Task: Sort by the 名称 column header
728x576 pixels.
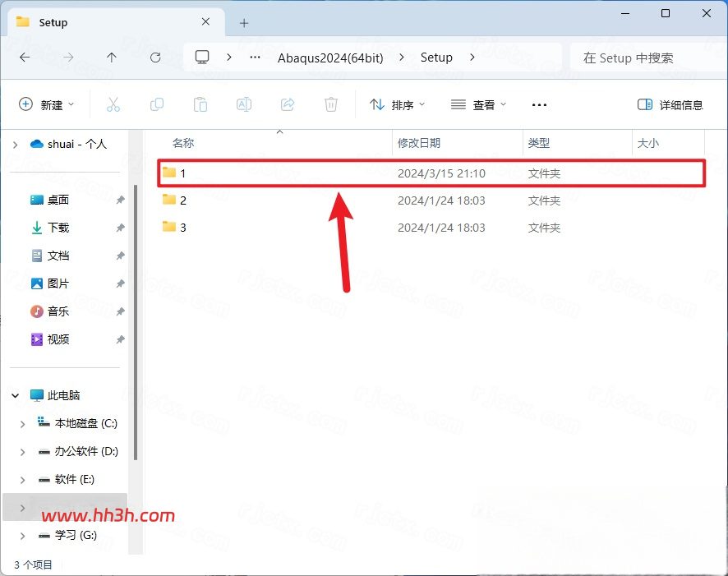Action: 183,143
